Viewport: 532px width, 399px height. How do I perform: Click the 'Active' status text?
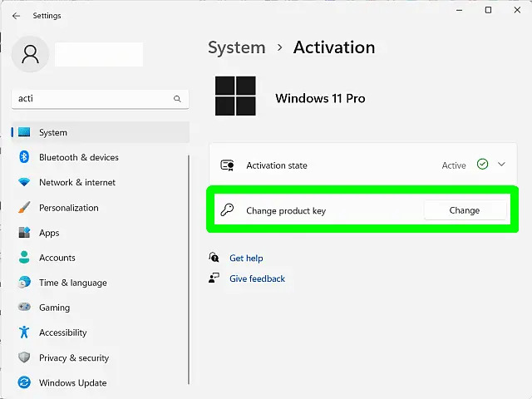454,165
